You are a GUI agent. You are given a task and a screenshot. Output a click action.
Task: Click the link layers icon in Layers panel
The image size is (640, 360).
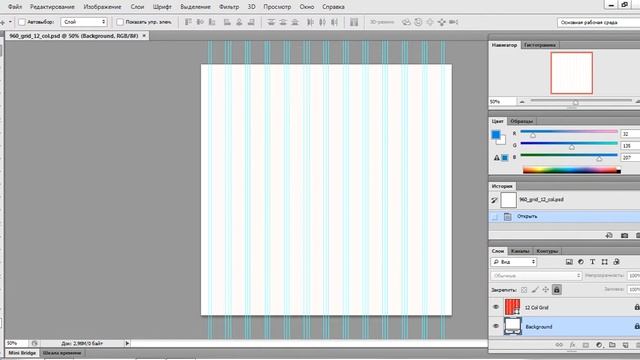coord(559,345)
